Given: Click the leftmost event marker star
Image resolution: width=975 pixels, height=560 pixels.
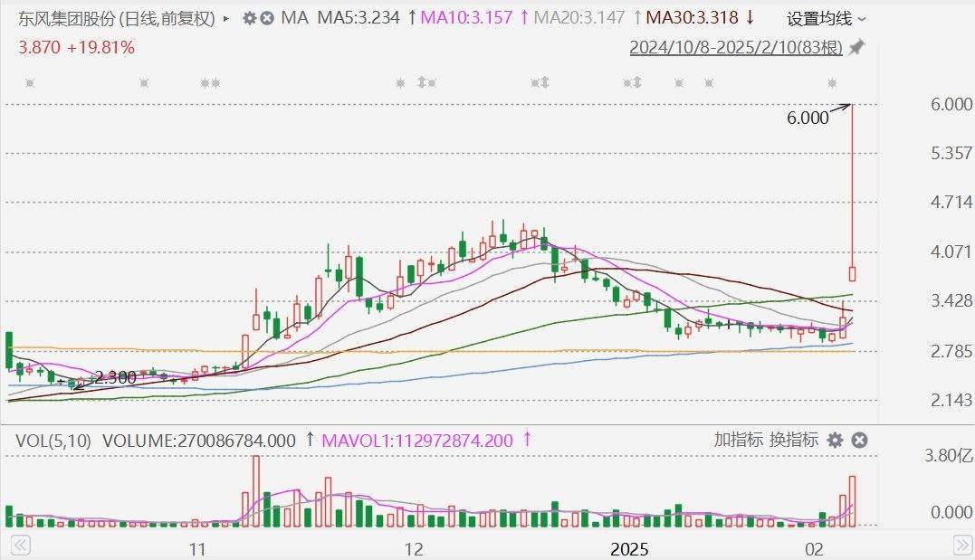Looking at the screenshot, I should click(x=30, y=83).
